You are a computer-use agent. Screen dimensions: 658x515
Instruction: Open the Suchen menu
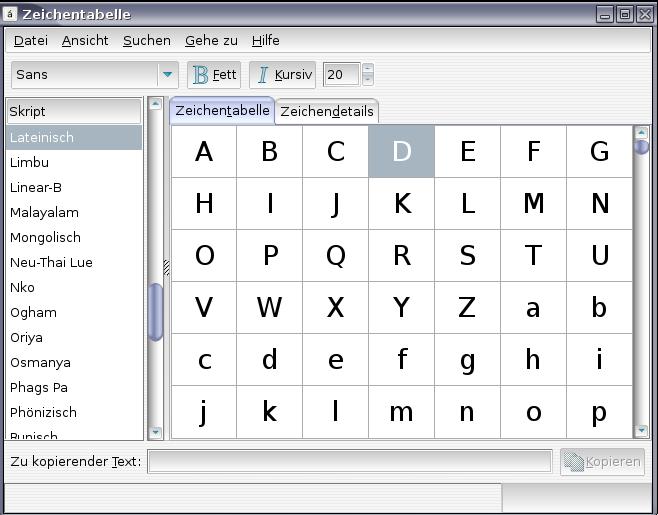(147, 40)
